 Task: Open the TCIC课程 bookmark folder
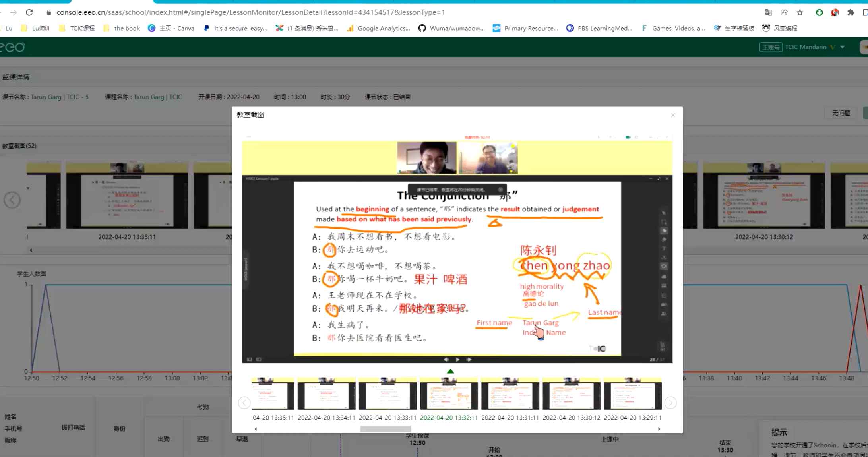pos(77,28)
